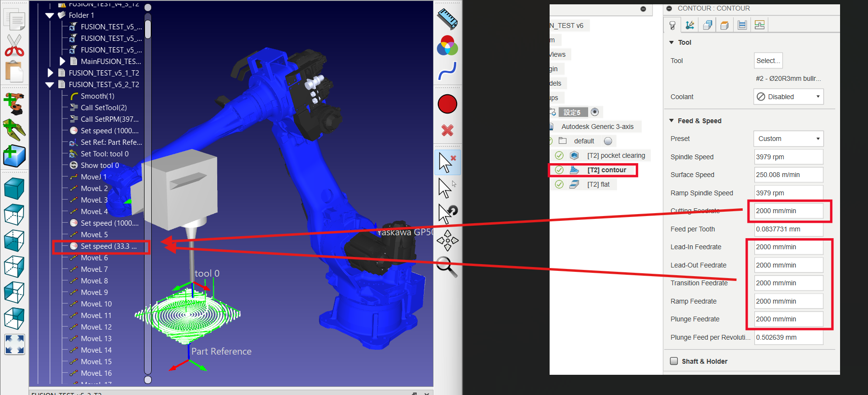Collapse the Folder 1 tree node
The width and height of the screenshot is (868, 395).
[50, 15]
